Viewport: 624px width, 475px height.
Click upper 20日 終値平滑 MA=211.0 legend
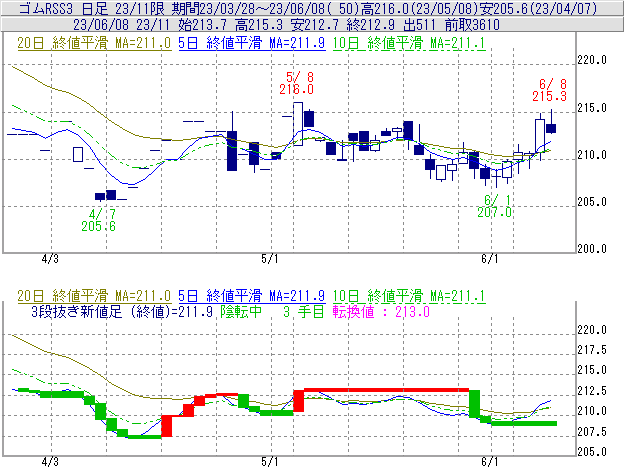[x=94, y=43]
